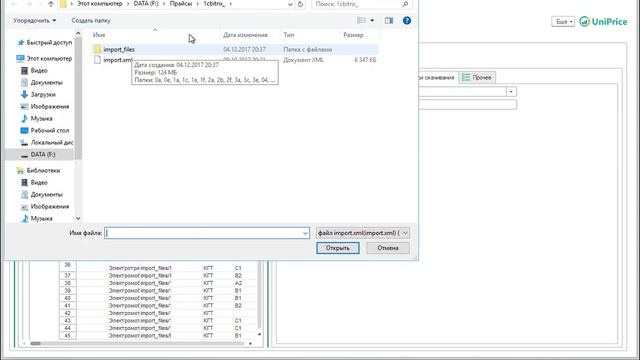Viewport: 640px width, 360px height.
Task: Click the Загрузки download arrow icon
Action: pos(24,94)
